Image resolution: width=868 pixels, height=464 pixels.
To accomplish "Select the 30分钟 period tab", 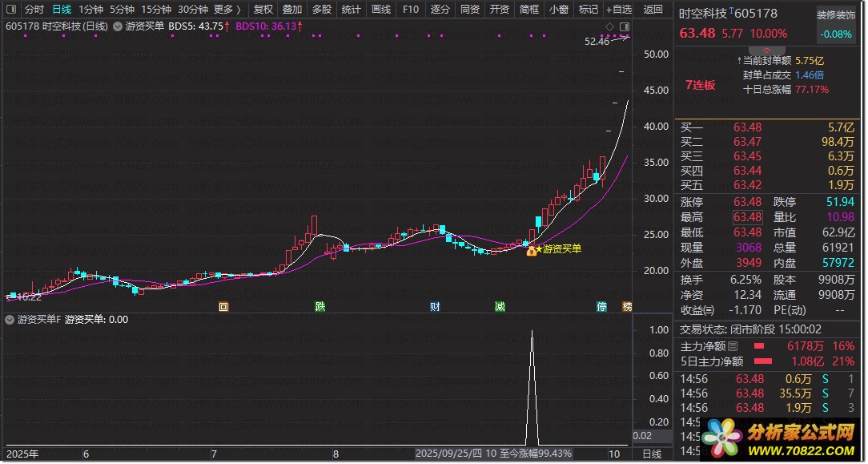I will coord(193,10).
